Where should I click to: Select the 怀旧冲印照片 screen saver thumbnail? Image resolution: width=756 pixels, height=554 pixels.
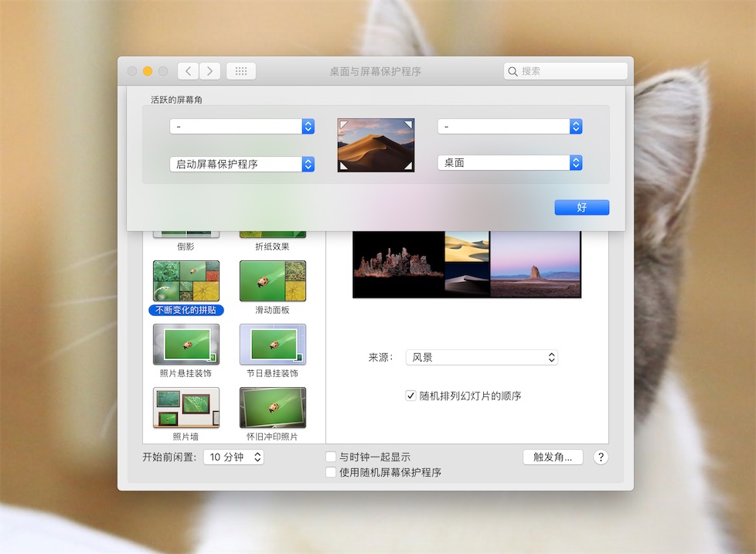pyautogui.click(x=273, y=407)
